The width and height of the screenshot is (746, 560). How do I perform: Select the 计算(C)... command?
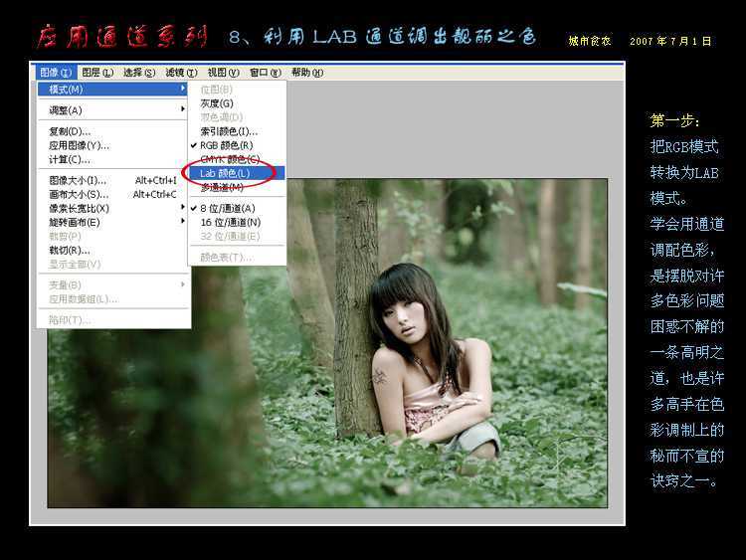(112, 159)
